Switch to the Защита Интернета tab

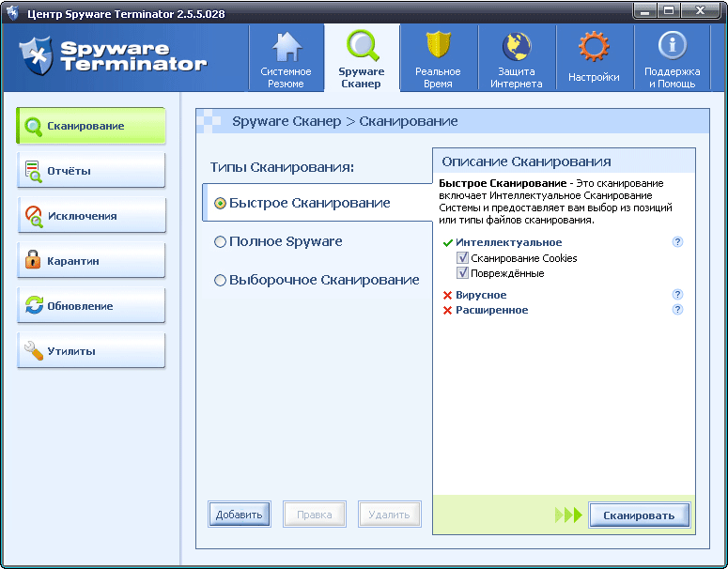[x=517, y=58]
